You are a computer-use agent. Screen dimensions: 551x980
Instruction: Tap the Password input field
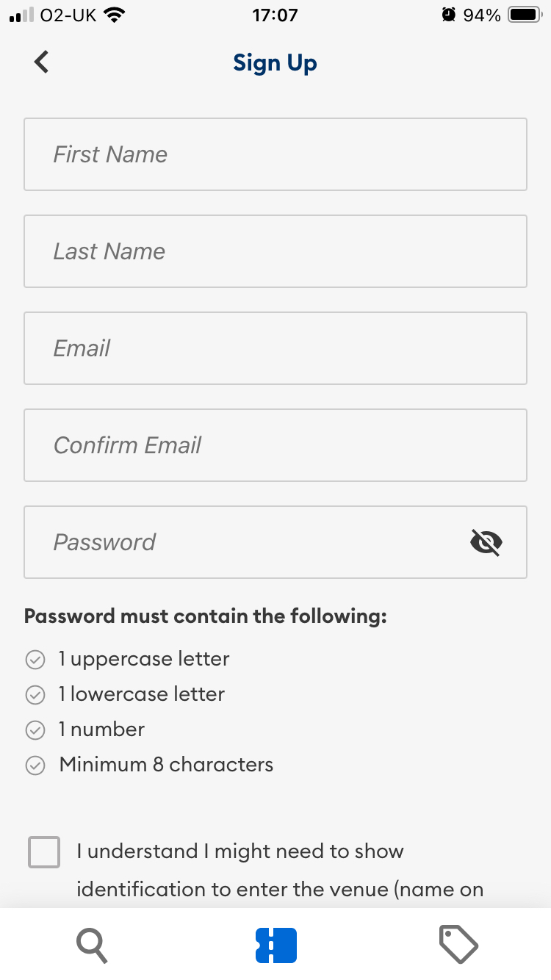(x=242, y=542)
